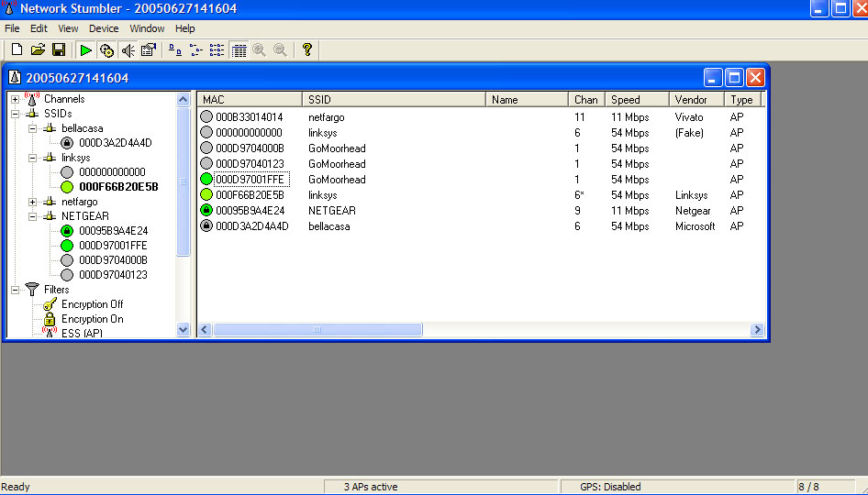Click right arrow of list horizontal scrollbar
The width and height of the screenshot is (868, 495).
757,330
